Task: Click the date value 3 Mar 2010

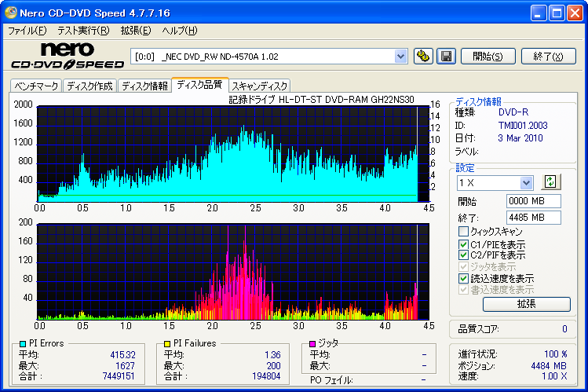Action: coord(520,138)
